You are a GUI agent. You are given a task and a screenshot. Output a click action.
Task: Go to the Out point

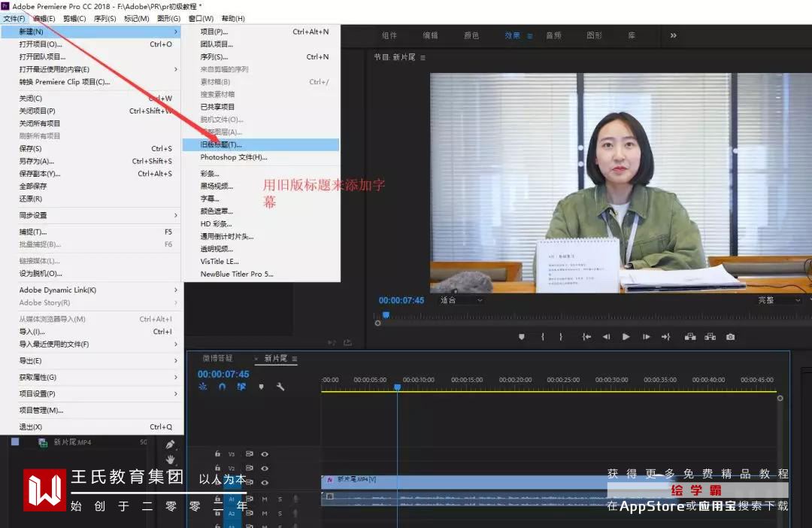click(x=666, y=337)
